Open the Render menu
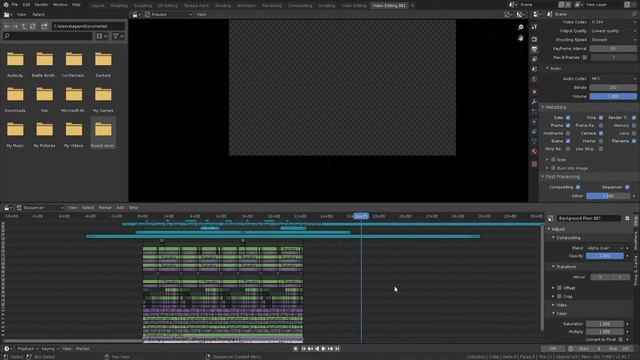This screenshot has height=360, width=640. pyautogui.click(x=41, y=4)
